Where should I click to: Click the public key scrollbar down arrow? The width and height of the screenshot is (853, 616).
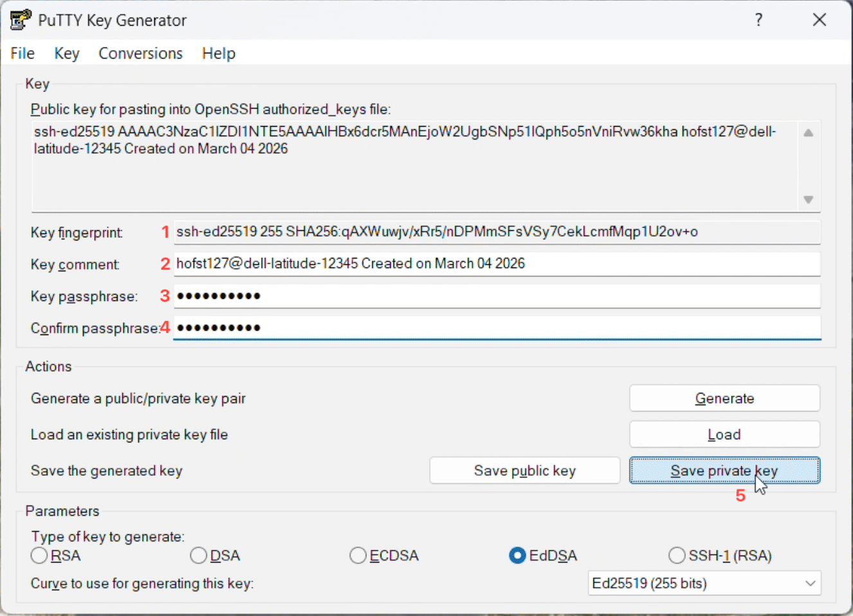[x=808, y=200]
